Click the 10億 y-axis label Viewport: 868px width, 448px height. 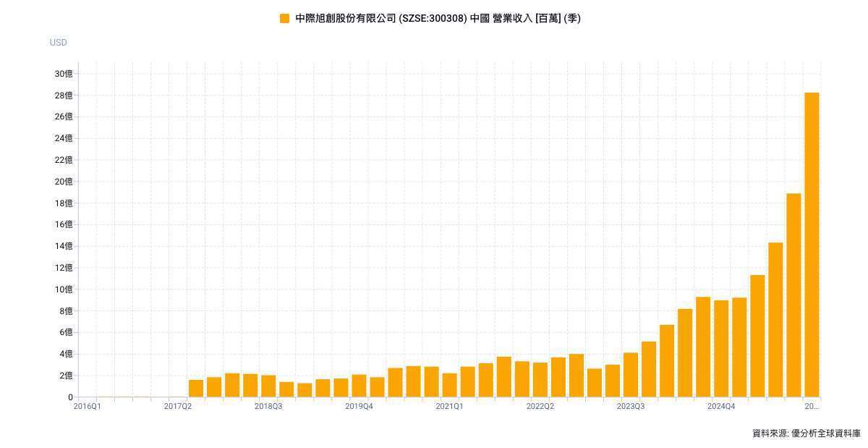[x=64, y=289]
